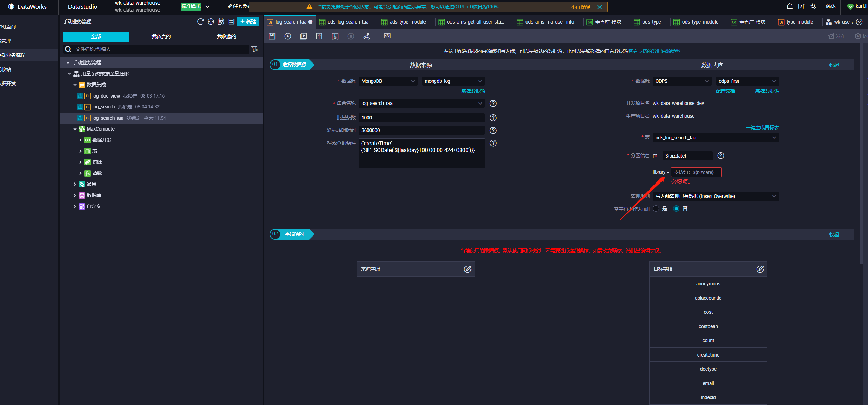Expand the 数据库 tree node

tap(75, 195)
